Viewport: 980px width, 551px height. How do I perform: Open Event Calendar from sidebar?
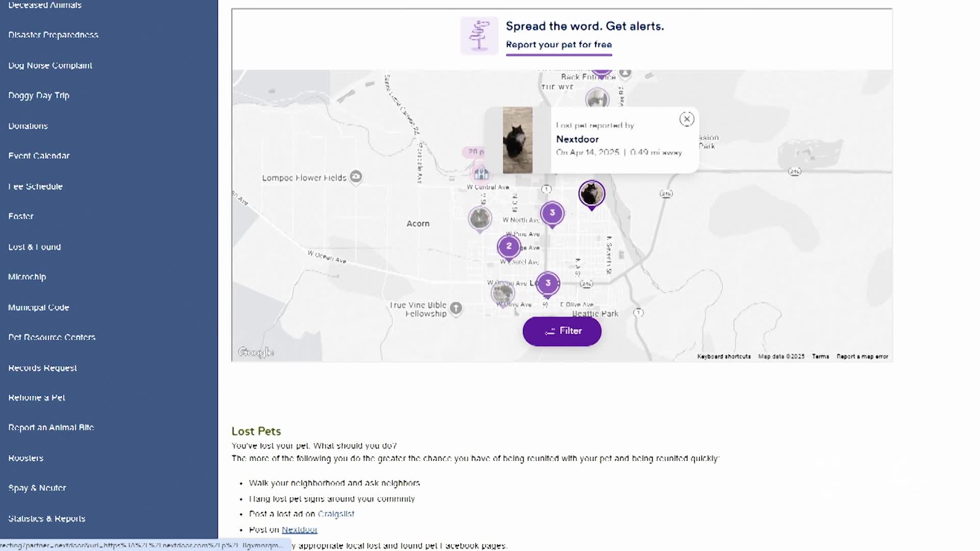(39, 156)
